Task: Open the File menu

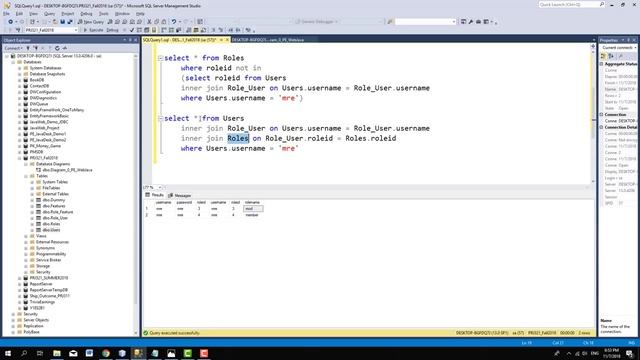Action: [7, 13]
